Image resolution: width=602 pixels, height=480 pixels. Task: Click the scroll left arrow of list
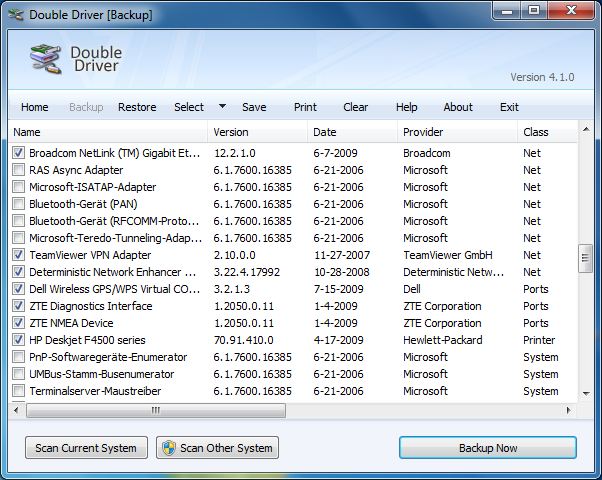16,410
